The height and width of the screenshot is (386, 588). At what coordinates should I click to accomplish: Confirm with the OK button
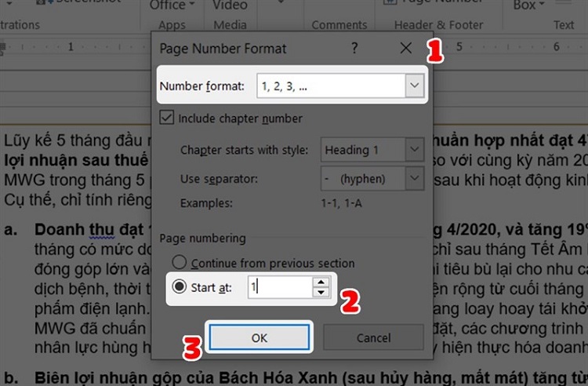[x=260, y=337]
